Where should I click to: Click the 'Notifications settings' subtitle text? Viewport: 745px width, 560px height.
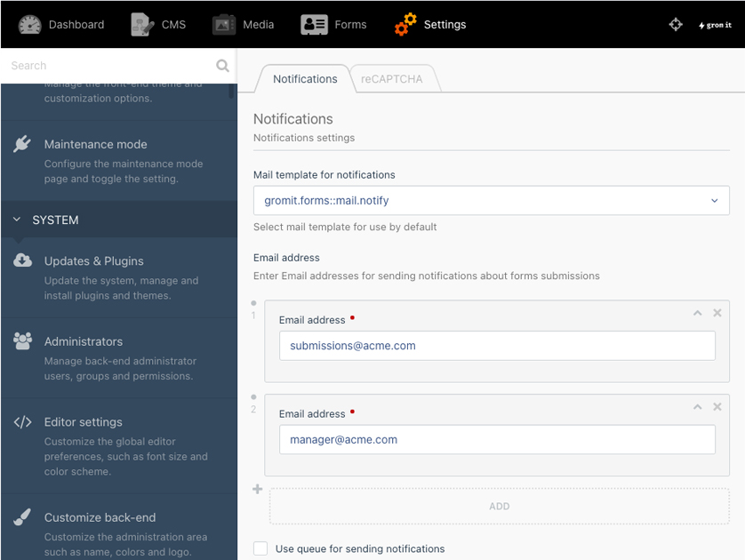[x=304, y=138]
